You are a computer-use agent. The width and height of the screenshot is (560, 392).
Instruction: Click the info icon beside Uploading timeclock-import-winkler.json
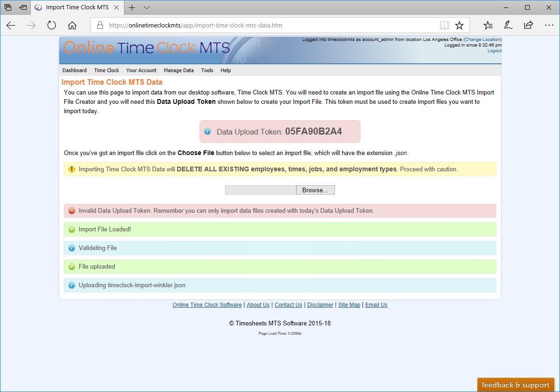[71, 285]
